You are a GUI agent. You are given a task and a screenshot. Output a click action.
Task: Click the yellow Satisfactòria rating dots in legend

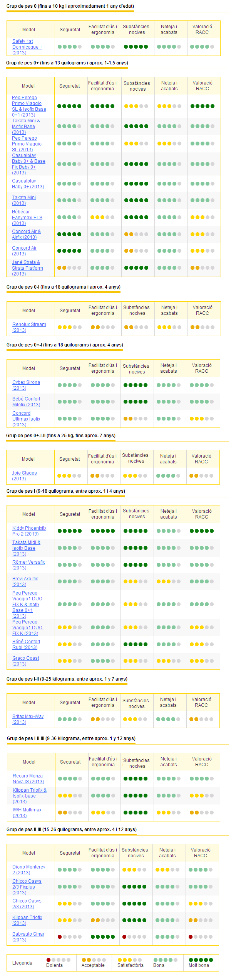[130, 960]
